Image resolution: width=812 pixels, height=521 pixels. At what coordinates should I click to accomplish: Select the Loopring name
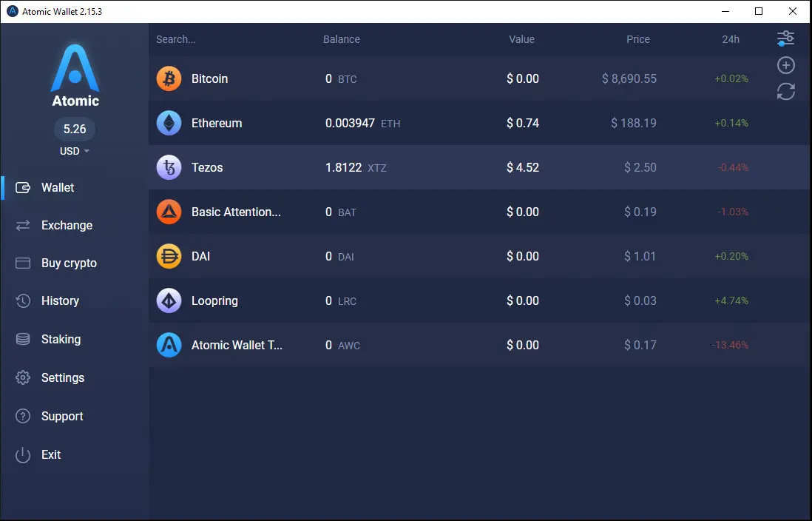point(214,300)
